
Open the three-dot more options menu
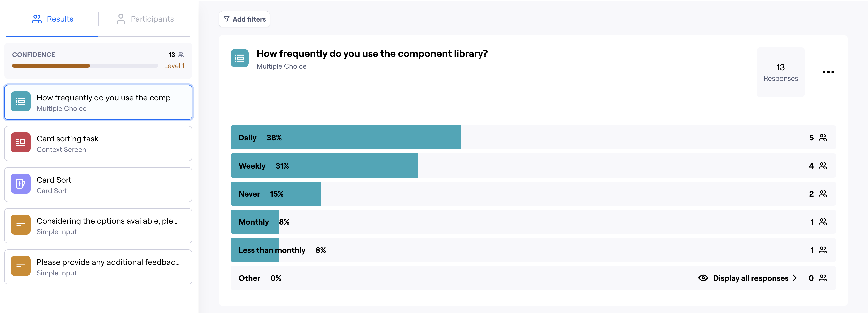828,72
